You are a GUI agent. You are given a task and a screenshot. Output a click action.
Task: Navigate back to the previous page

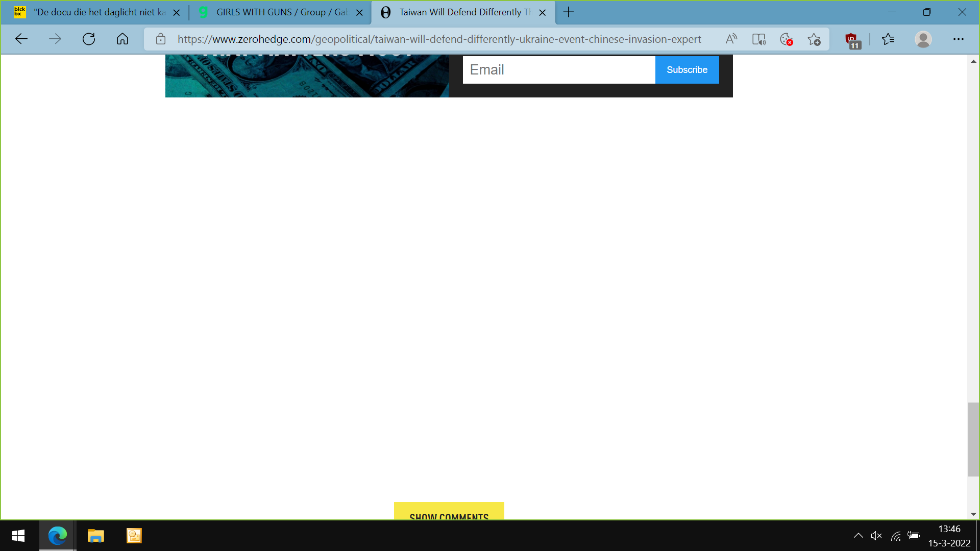tap(21, 39)
